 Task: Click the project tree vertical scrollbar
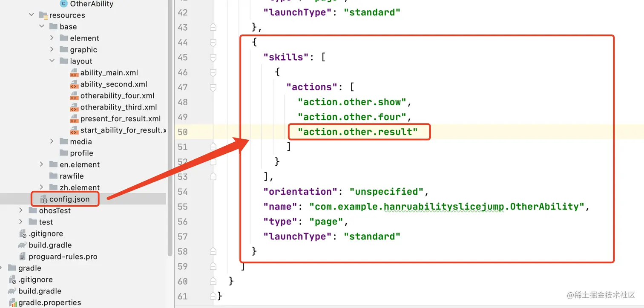coord(170,128)
